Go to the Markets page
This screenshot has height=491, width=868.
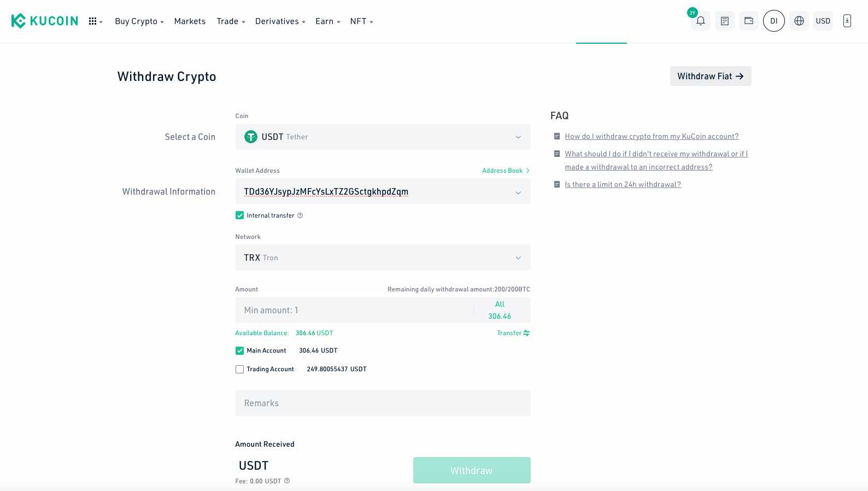[190, 21]
